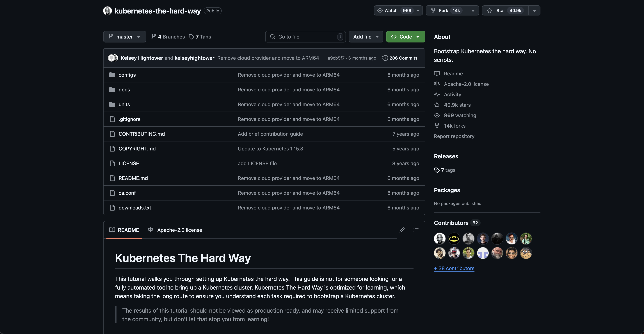The width and height of the screenshot is (644, 334).
Task: Open Readme link in About sidebar
Action: pos(449,74)
